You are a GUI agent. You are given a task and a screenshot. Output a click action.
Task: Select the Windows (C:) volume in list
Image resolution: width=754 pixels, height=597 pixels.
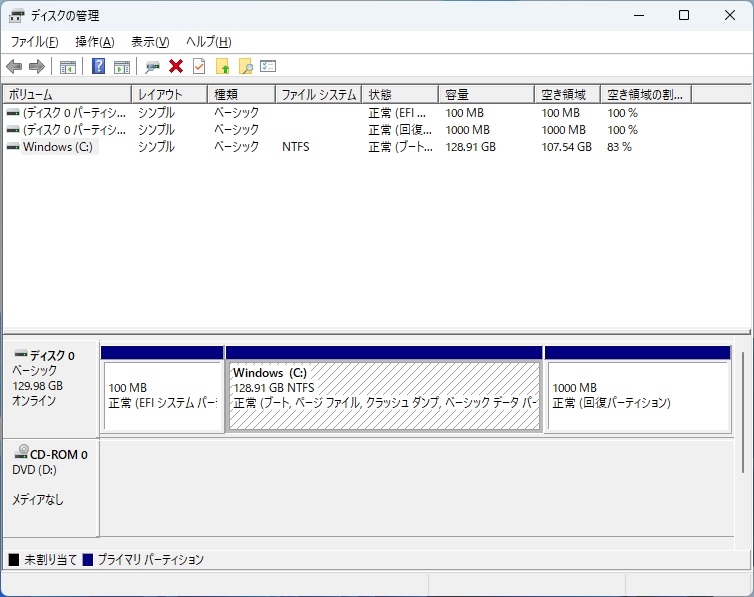coord(58,147)
